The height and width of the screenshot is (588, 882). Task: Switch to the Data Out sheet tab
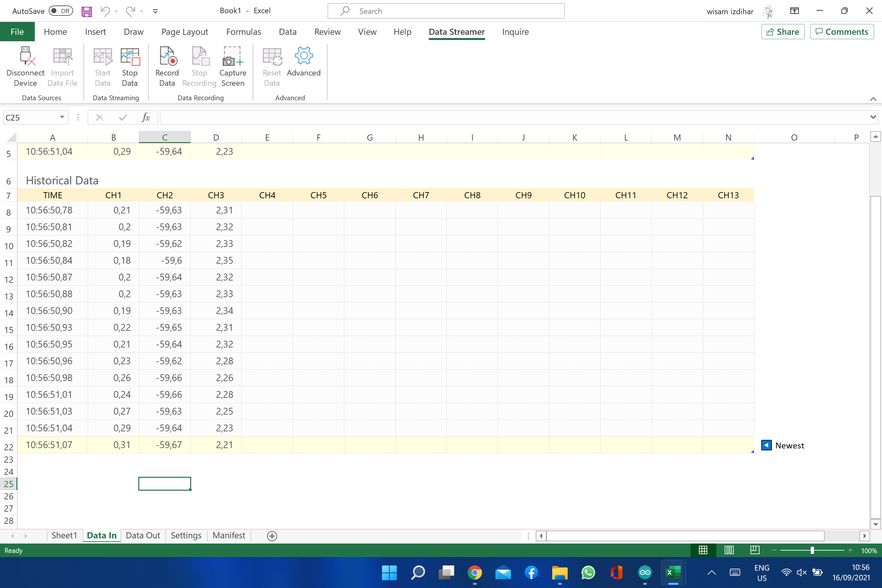click(x=142, y=535)
